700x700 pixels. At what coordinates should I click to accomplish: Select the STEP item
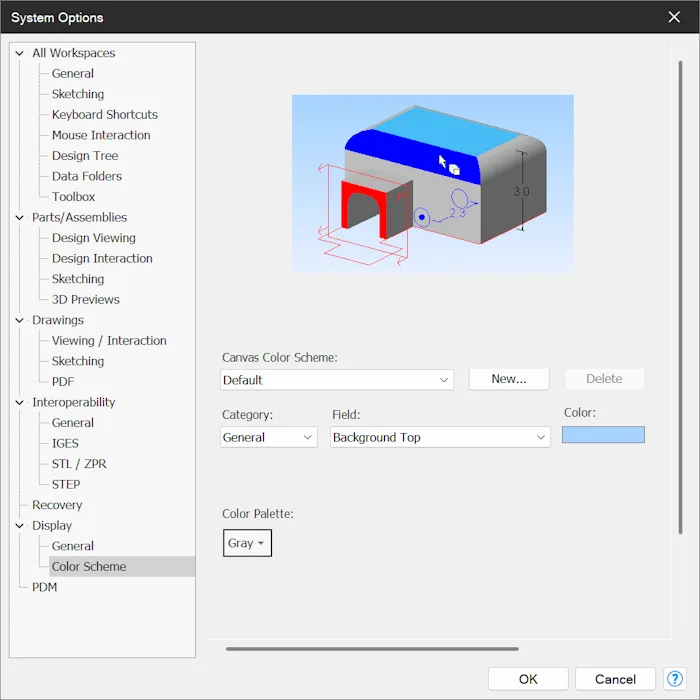coord(66,484)
